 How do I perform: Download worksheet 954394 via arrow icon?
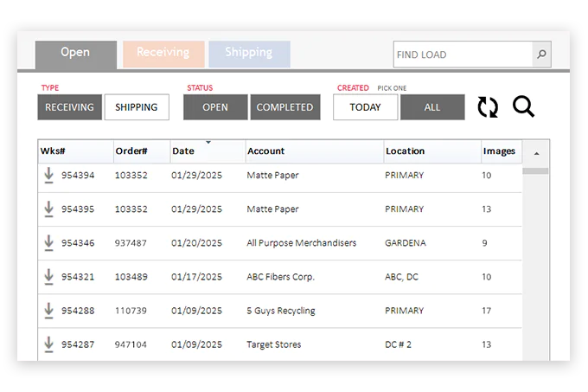pyautogui.click(x=49, y=176)
